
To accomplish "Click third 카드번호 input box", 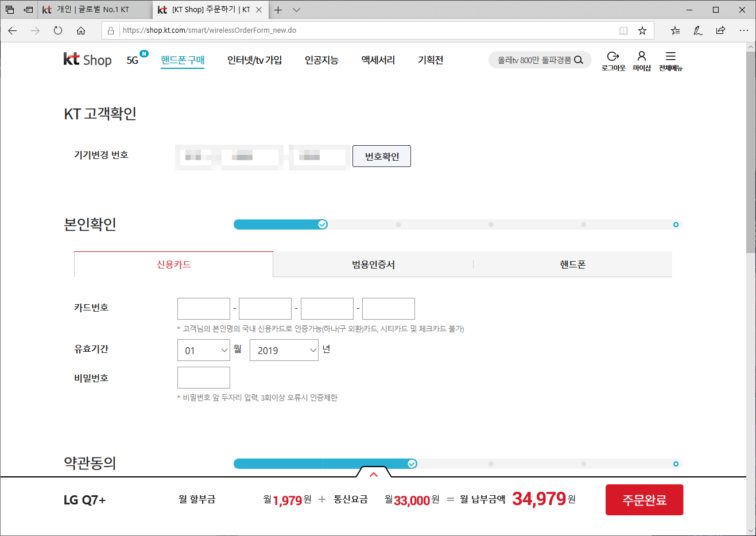I will [327, 309].
